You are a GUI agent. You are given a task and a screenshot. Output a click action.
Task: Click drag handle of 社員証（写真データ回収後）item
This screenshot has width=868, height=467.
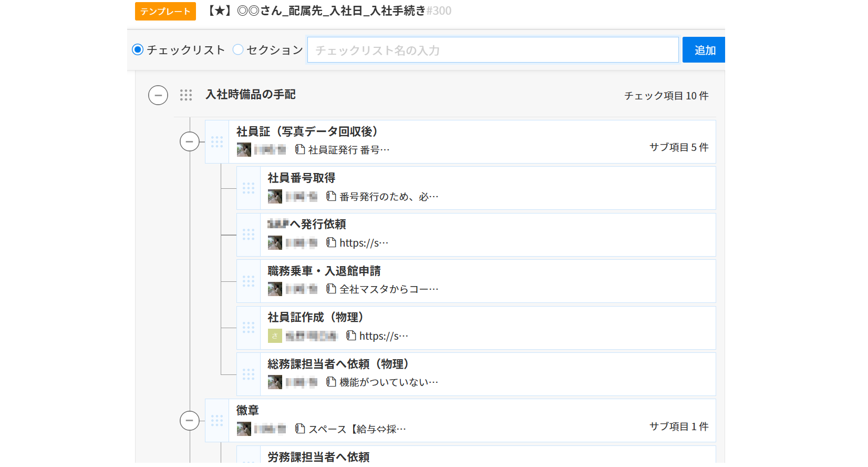217,141
